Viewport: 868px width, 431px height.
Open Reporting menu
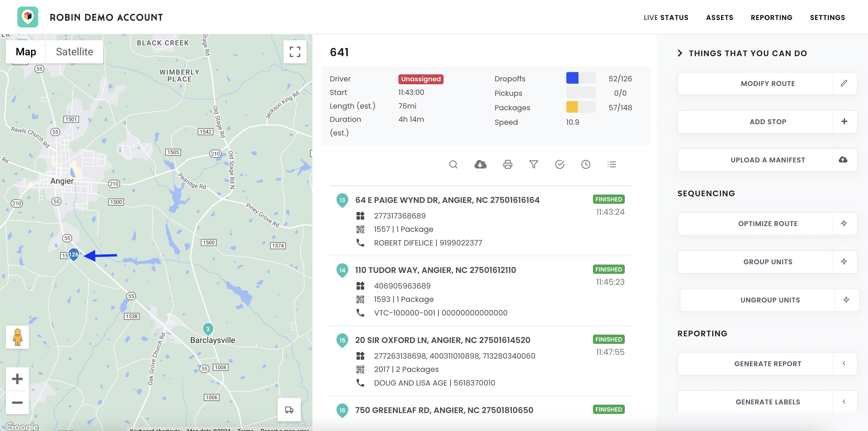(x=771, y=18)
